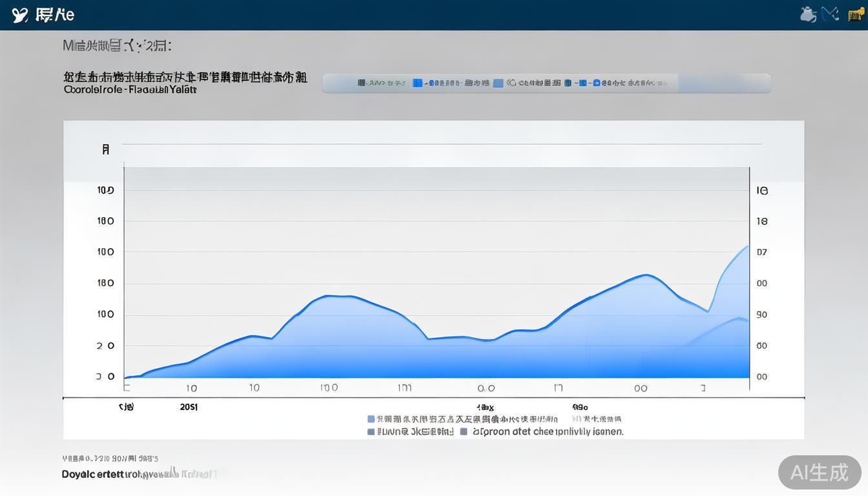This screenshot has width=868, height=496.
Task: Switch to the 2051 period label under the chart
Action: [x=189, y=407]
